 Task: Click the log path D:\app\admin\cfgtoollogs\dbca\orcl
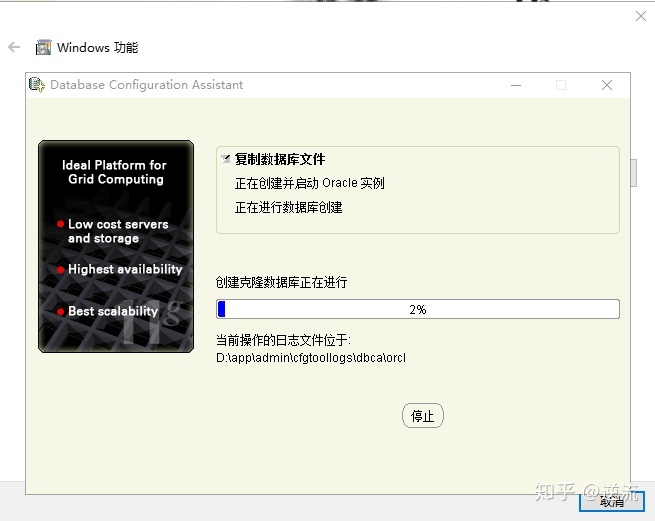pyautogui.click(x=311, y=358)
